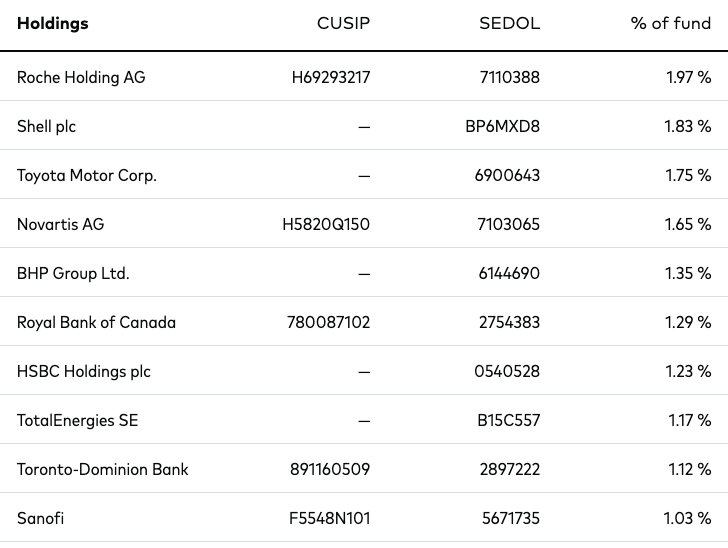Select CUSIP value H69293217
This screenshot has height=548, width=728.
tap(331, 77)
